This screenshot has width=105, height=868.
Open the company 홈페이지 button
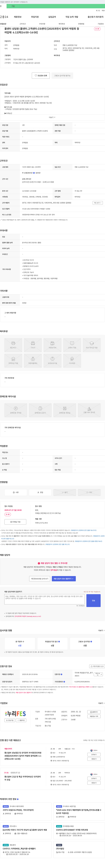(94, 712)
